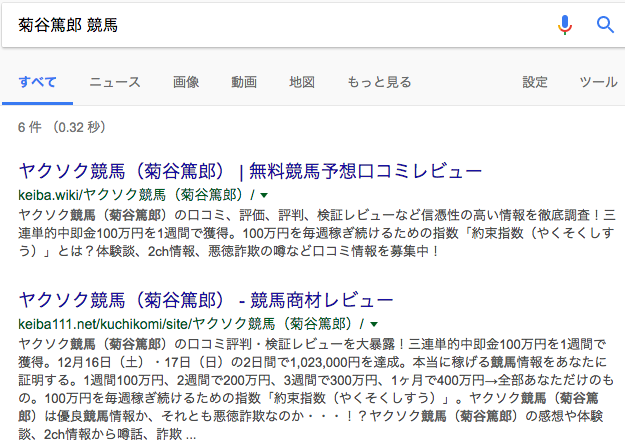
Task: Expand the dropdown arrow beside keiba111.net URL
Action: tap(374, 324)
